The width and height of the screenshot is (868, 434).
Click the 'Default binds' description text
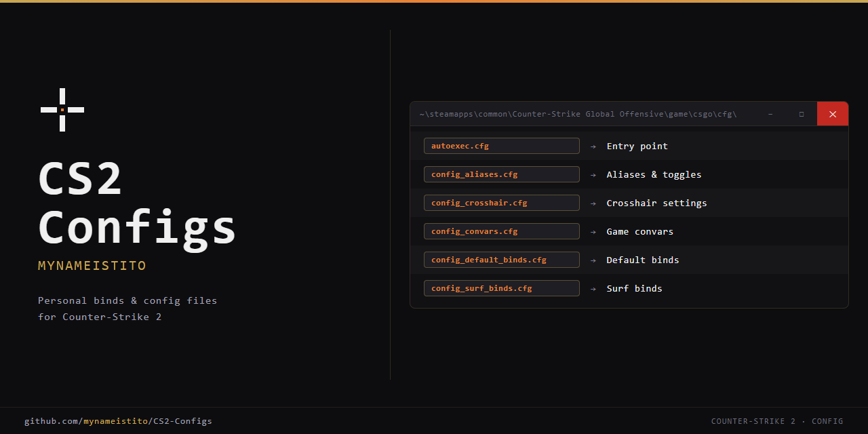pyautogui.click(x=643, y=260)
